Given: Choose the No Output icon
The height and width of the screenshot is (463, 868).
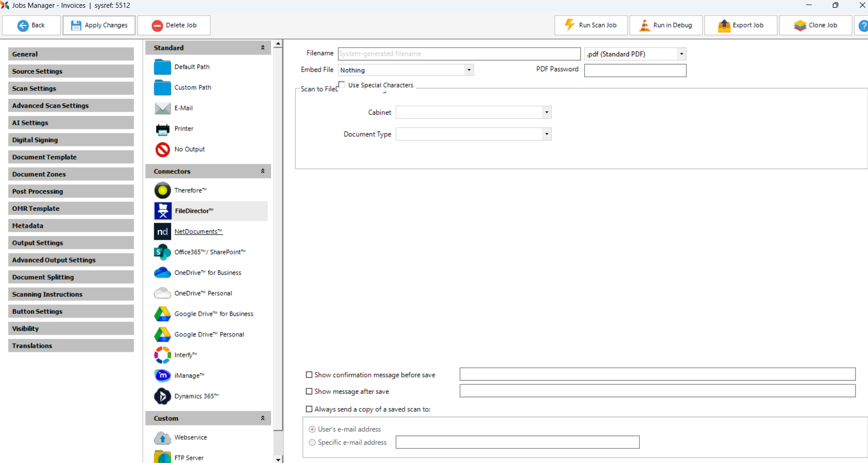Looking at the screenshot, I should pyautogui.click(x=162, y=150).
